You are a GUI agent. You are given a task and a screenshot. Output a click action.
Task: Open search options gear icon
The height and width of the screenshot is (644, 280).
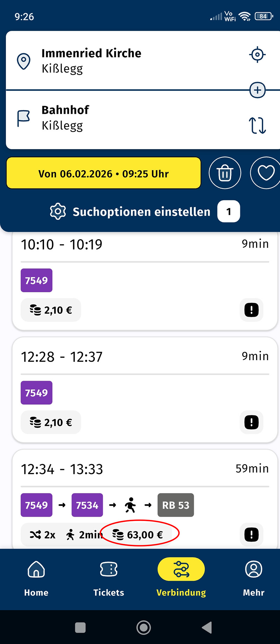coord(58,212)
